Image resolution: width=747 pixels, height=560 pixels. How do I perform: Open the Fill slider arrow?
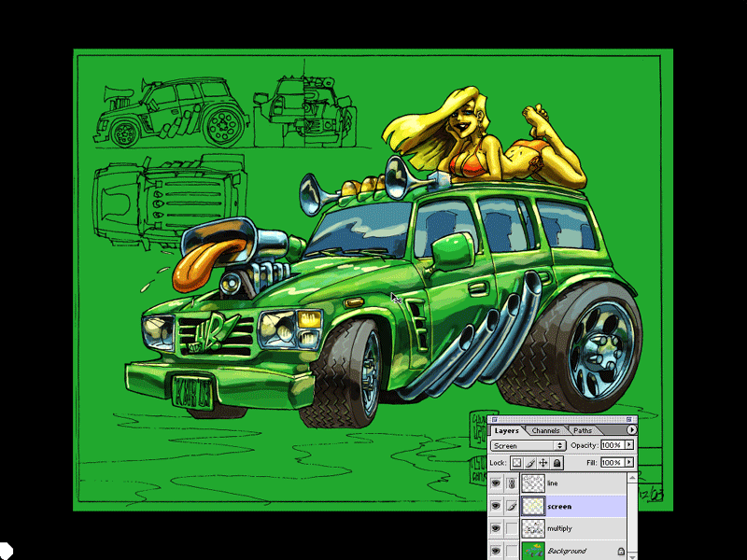pyautogui.click(x=629, y=462)
